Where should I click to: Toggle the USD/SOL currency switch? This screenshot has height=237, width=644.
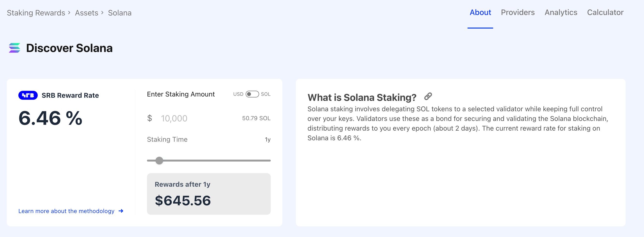pyautogui.click(x=252, y=94)
